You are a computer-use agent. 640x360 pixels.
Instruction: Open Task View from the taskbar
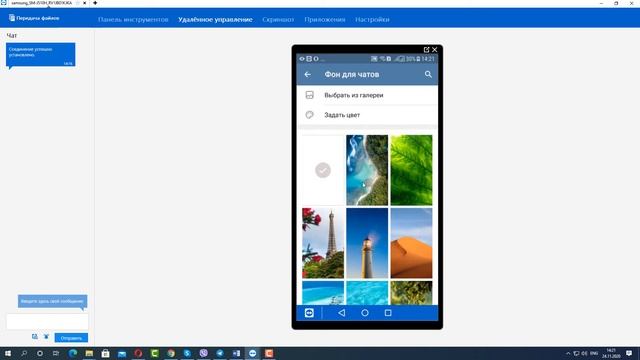point(56,353)
